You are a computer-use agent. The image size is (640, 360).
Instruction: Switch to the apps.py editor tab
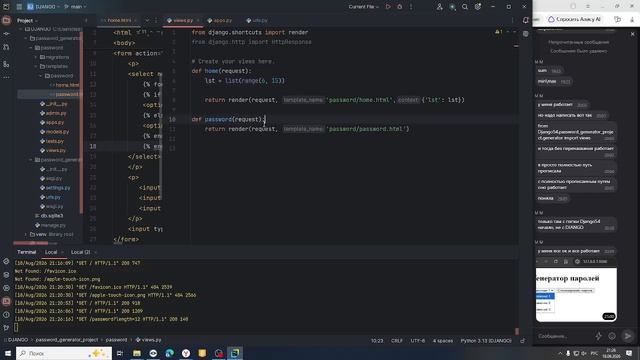[x=220, y=20]
